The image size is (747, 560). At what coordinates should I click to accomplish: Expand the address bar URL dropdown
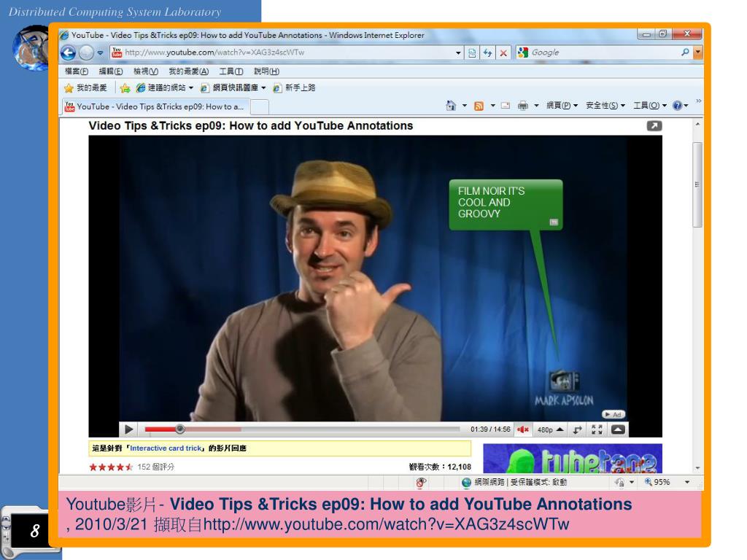(x=458, y=52)
